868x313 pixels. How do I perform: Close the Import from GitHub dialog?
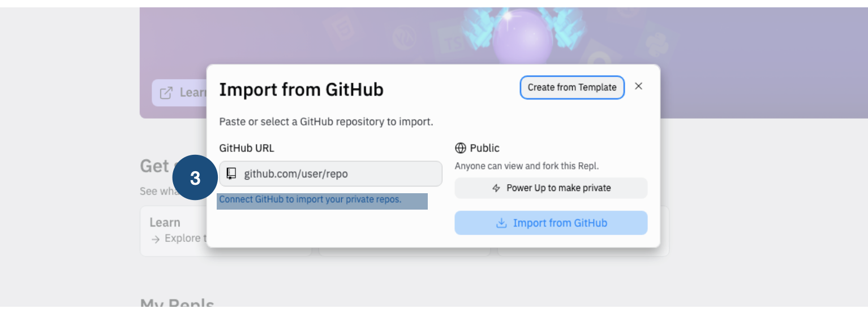pos(639,86)
